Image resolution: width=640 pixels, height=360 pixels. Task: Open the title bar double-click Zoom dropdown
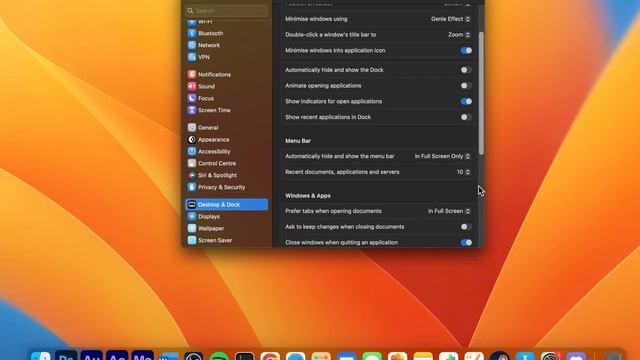point(459,35)
